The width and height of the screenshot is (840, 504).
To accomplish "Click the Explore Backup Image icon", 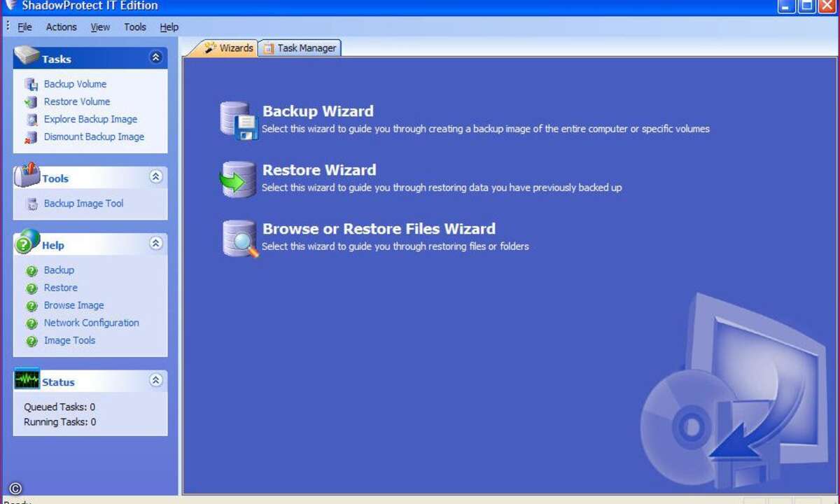I will (31, 120).
